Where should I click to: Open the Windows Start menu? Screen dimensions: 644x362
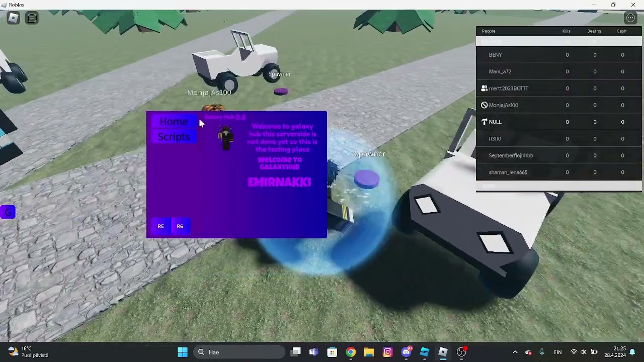pyautogui.click(x=183, y=352)
